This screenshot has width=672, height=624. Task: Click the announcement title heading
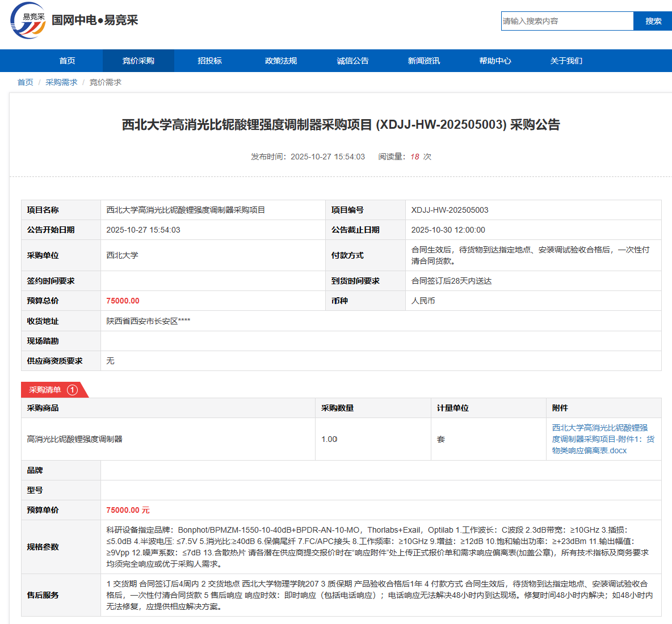pyautogui.click(x=341, y=125)
